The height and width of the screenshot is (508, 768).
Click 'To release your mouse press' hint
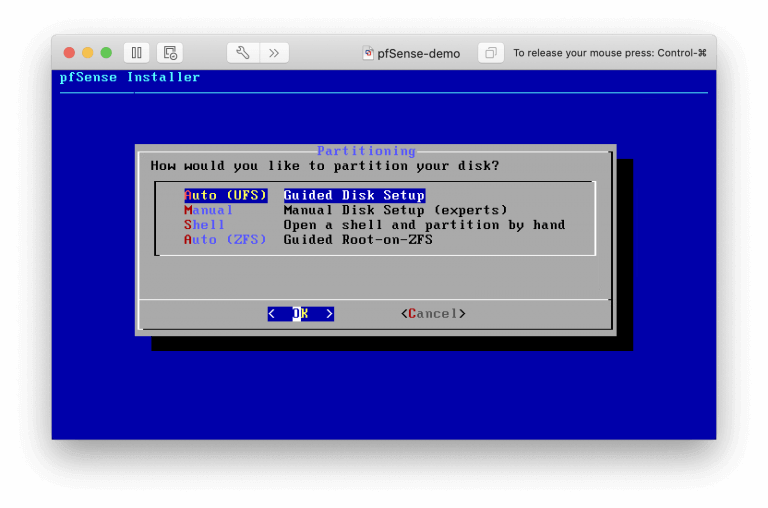610,53
